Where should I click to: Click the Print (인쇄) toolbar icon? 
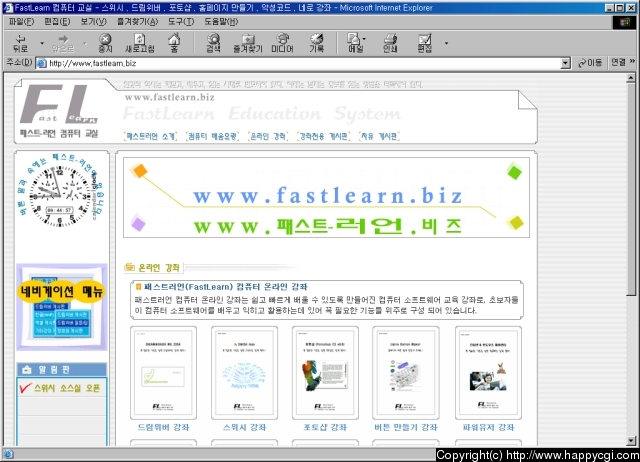(x=390, y=43)
